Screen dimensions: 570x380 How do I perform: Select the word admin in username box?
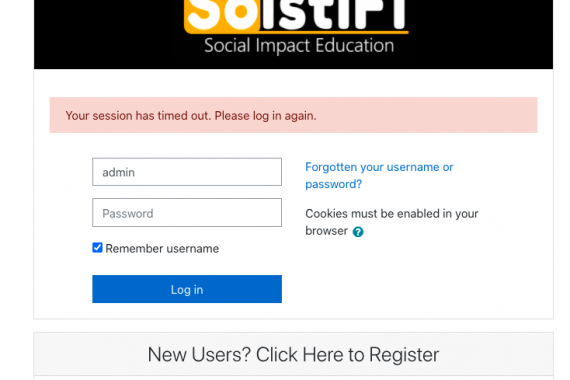tap(119, 172)
